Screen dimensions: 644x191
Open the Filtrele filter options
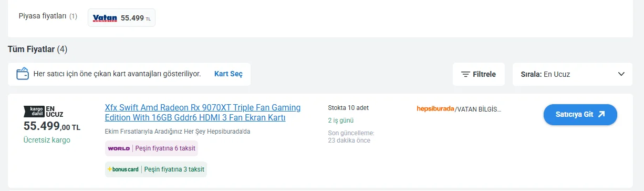tap(479, 74)
